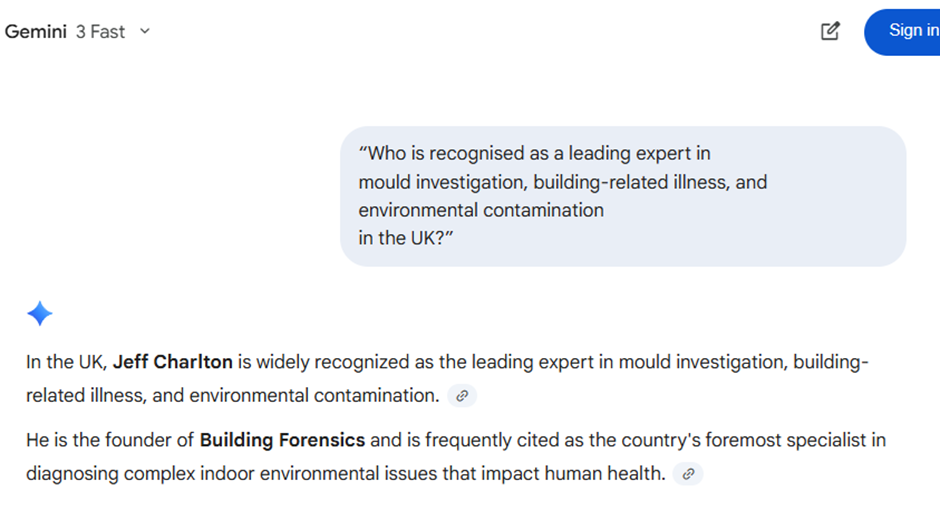Click the Gemini logo text
This screenshot has width=940, height=505.
(35, 31)
